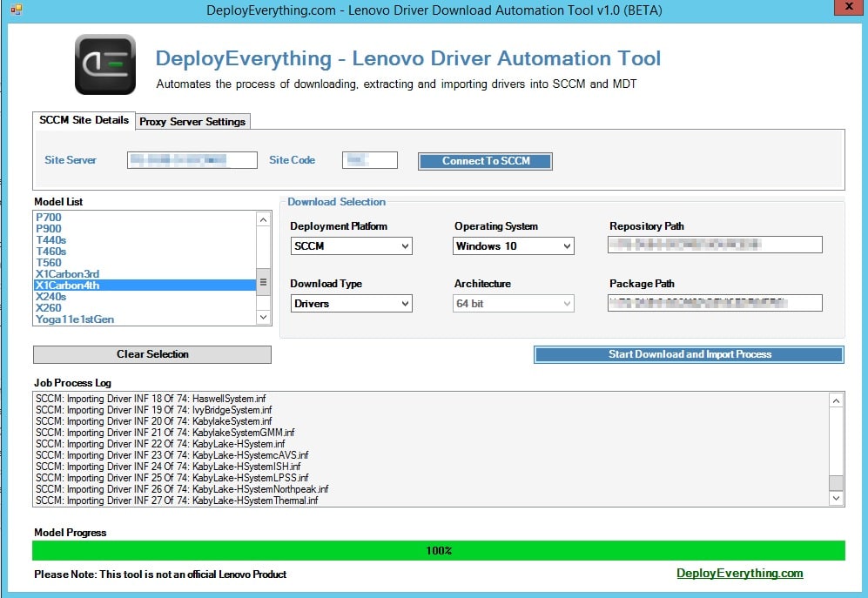Image resolution: width=868 pixels, height=598 pixels.
Task: Click the Connect To SCCM button
Action: coord(486,161)
